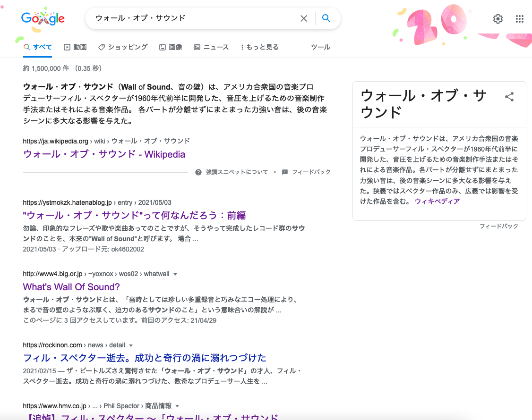Open the What's Wall Of Sound? result
Viewport: 532px width, 420px height.
pos(71,287)
